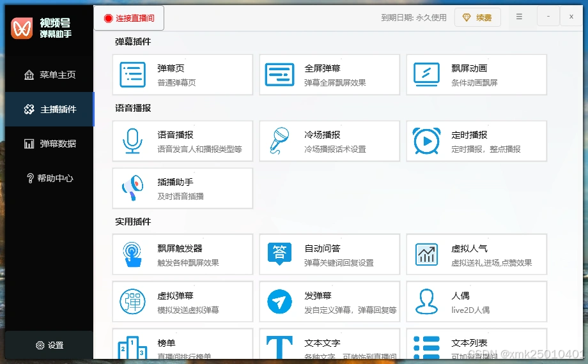This screenshot has width=588, height=364.
Task: Open the 全屏弹幕 plugin title
Action: [x=322, y=68]
